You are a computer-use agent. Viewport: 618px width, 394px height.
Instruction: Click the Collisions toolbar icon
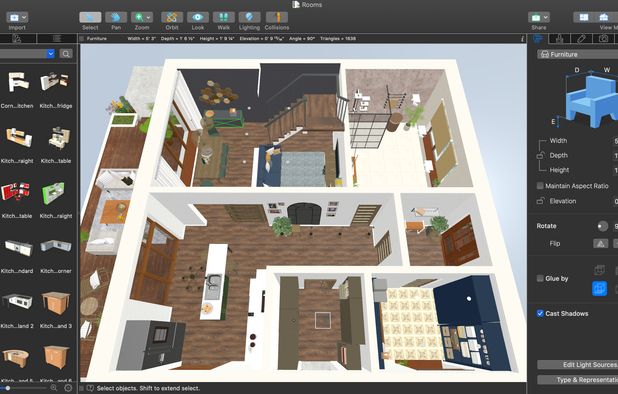pyautogui.click(x=277, y=17)
